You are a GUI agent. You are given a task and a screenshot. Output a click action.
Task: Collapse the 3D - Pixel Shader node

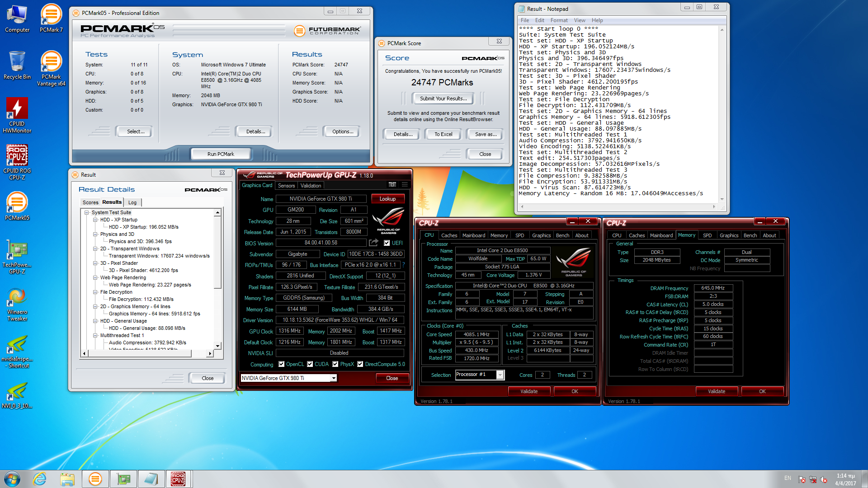tap(95, 263)
